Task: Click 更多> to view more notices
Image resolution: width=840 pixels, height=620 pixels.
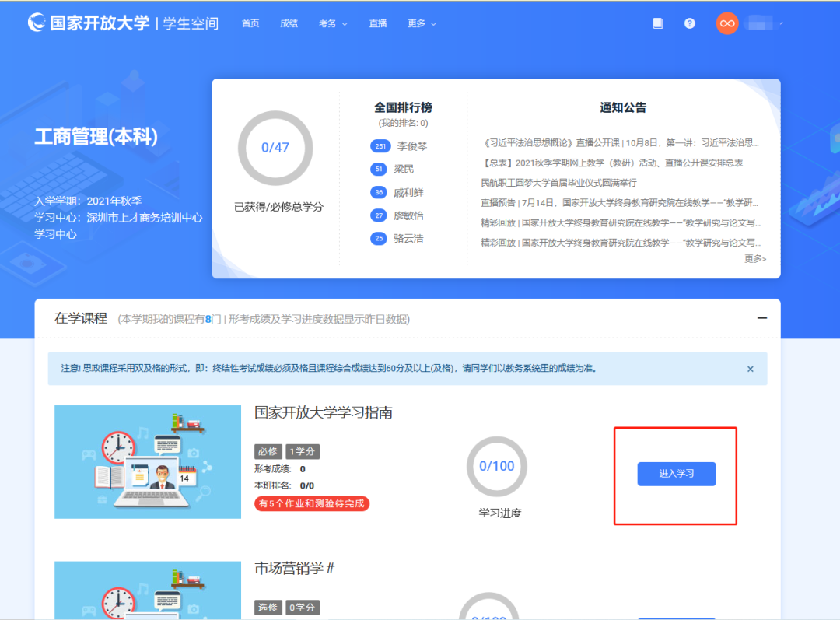Action: [x=754, y=259]
